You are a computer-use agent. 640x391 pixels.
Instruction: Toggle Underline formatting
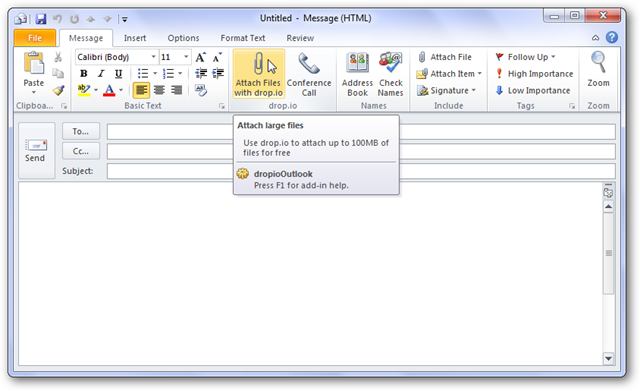tap(118, 73)
